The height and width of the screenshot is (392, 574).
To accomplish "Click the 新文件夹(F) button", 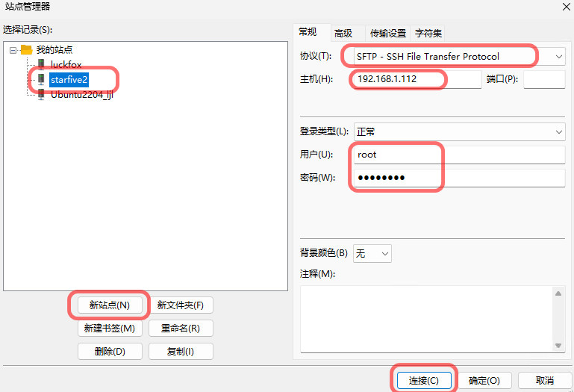I will (x=181, y=305).
